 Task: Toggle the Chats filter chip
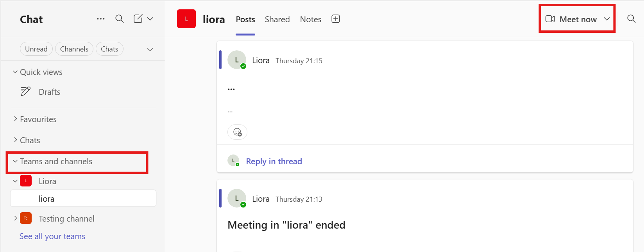(109, 49)
